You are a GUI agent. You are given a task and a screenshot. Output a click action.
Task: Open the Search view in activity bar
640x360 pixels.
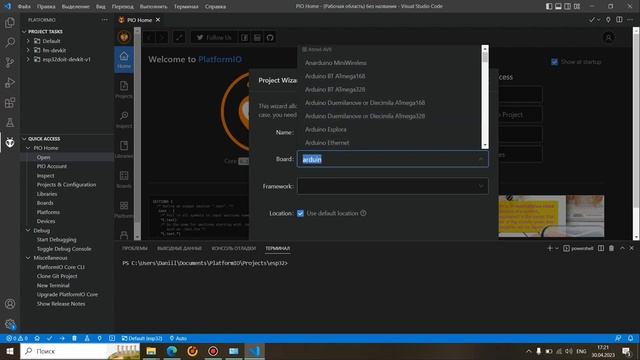(10, 42)
